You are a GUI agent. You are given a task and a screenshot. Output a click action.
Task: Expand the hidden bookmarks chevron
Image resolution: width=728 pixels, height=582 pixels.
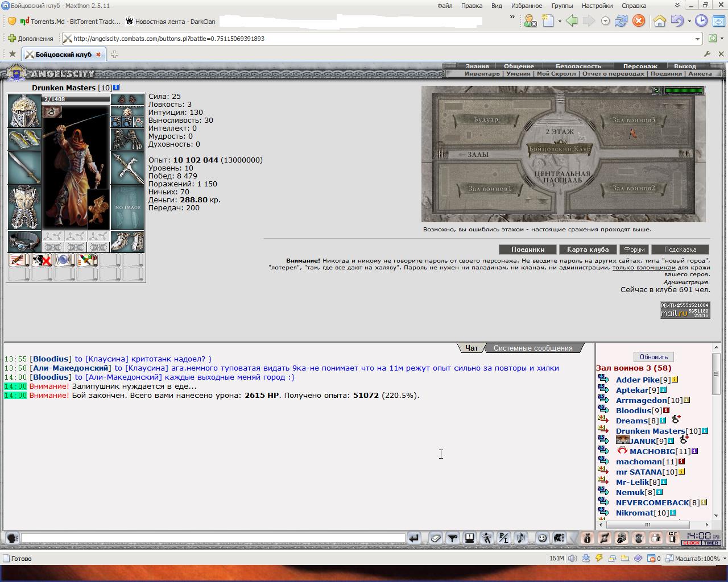coord(512,18)
